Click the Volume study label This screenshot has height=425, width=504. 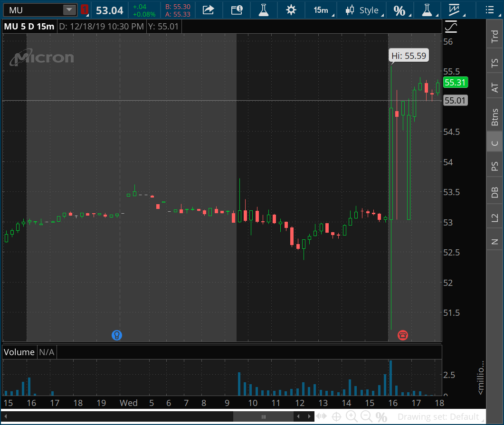pyautogui.click(x=19, y=352)
